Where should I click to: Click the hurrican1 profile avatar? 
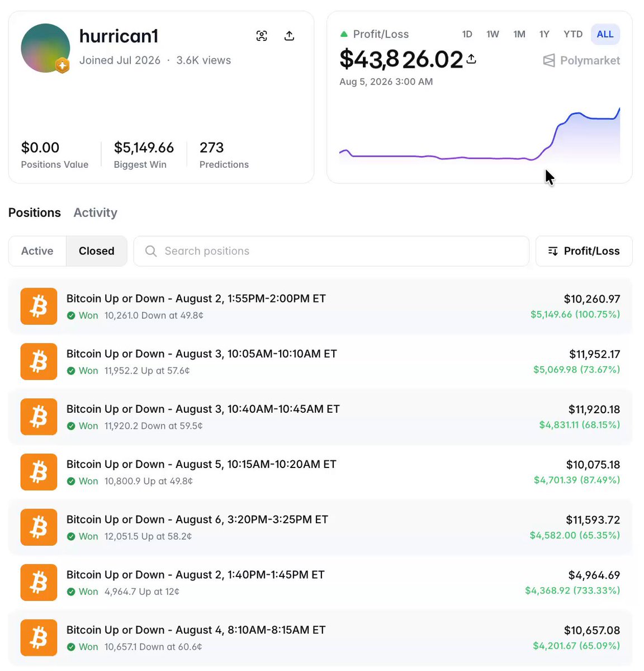point(45,48)
